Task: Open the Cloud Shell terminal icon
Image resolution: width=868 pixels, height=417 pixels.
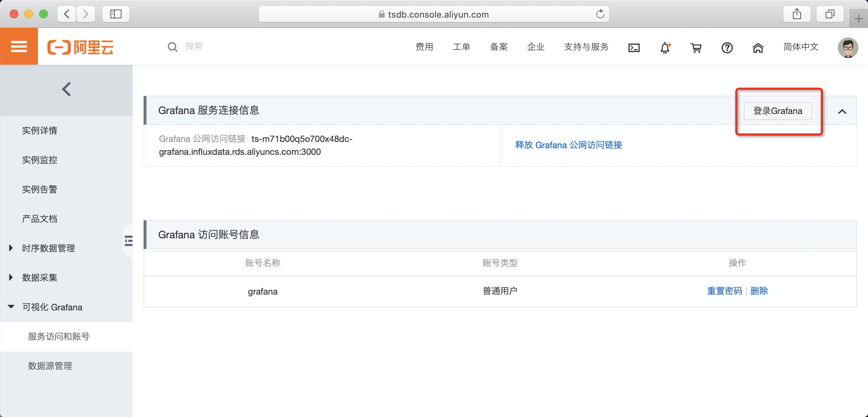Action: point(634,47)
